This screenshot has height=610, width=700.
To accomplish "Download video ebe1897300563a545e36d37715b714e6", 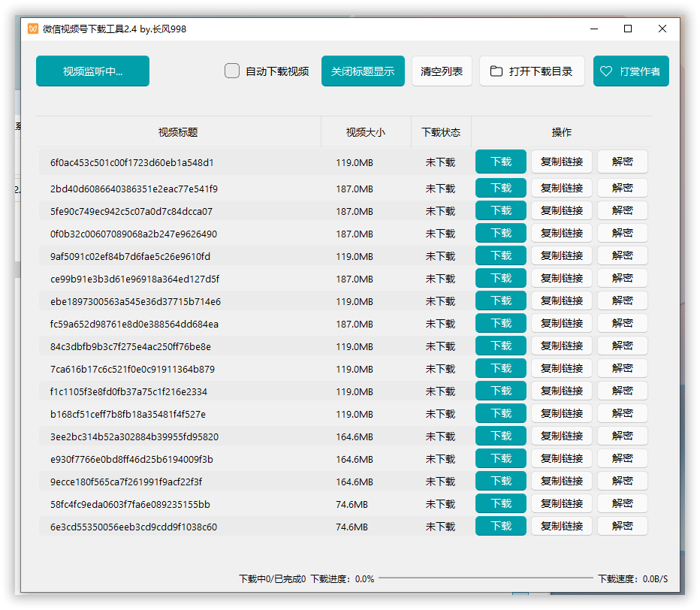I will coord(501,300).
